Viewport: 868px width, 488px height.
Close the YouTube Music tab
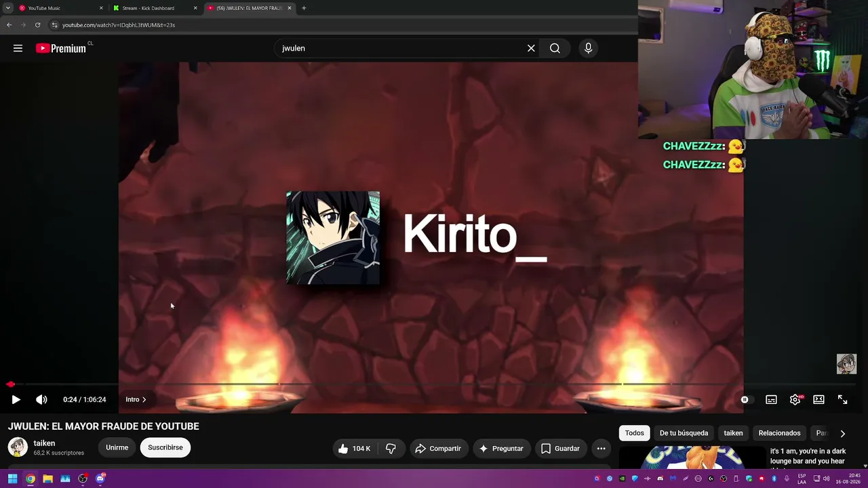point(102,8)
